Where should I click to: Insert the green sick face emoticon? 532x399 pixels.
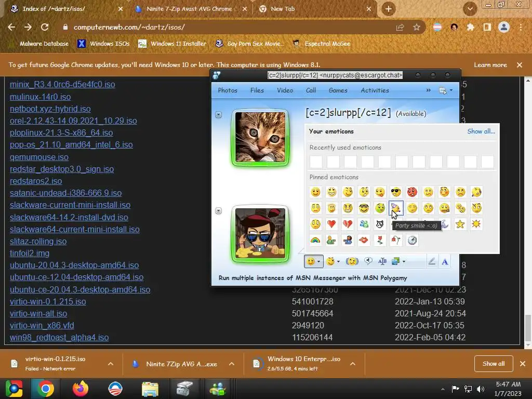(x=380, y=208)
